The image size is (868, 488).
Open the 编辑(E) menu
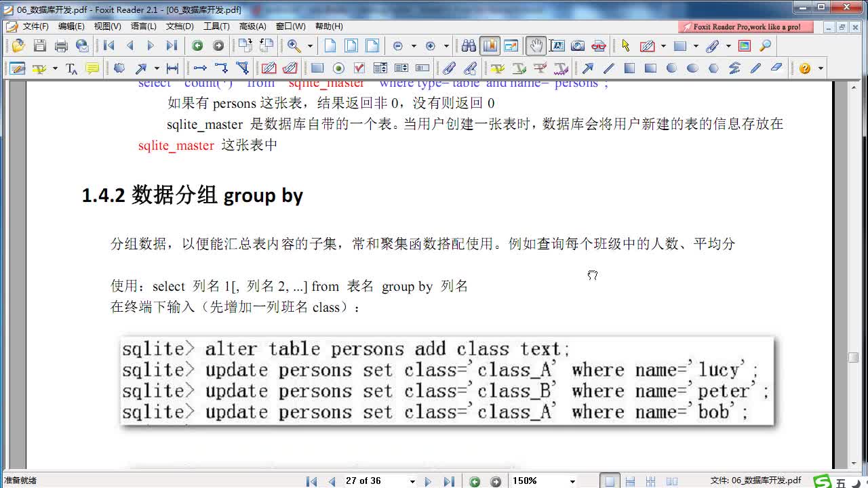[71, 26]
